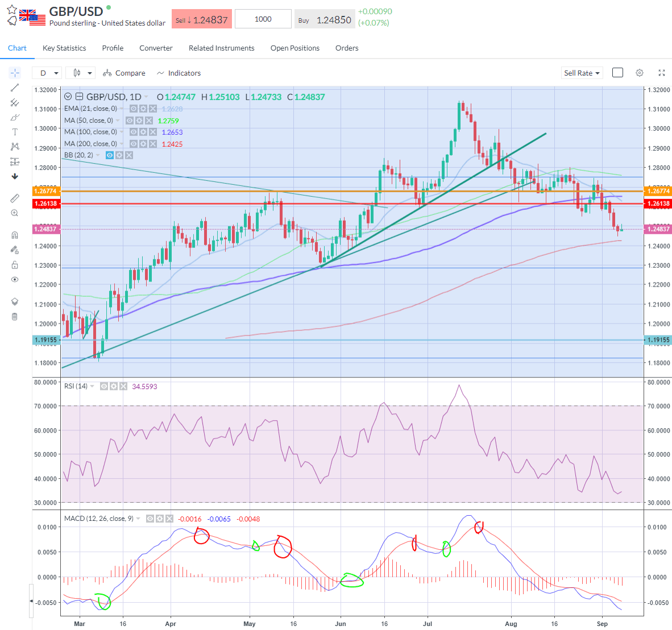This screenshot has height=630, width=672.
Task: Enable magnet mode in left toolbar
Action: coord(15,235)
